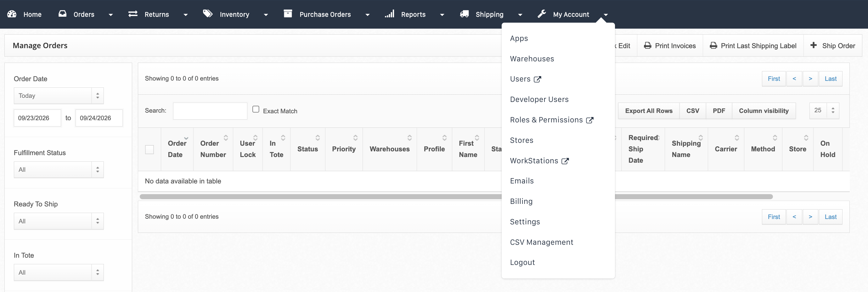Open CSV Management menu entry
The height and width of the screenshot is (292, 868).
[x=541, y=242]
